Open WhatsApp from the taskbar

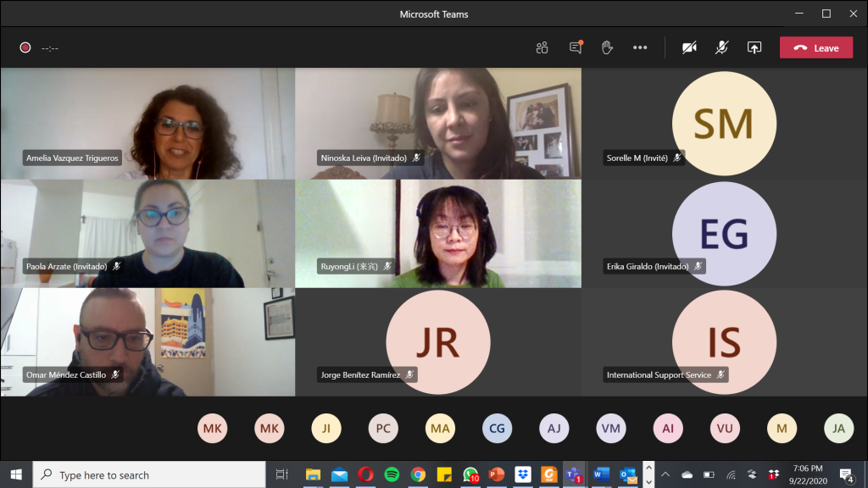470,474
